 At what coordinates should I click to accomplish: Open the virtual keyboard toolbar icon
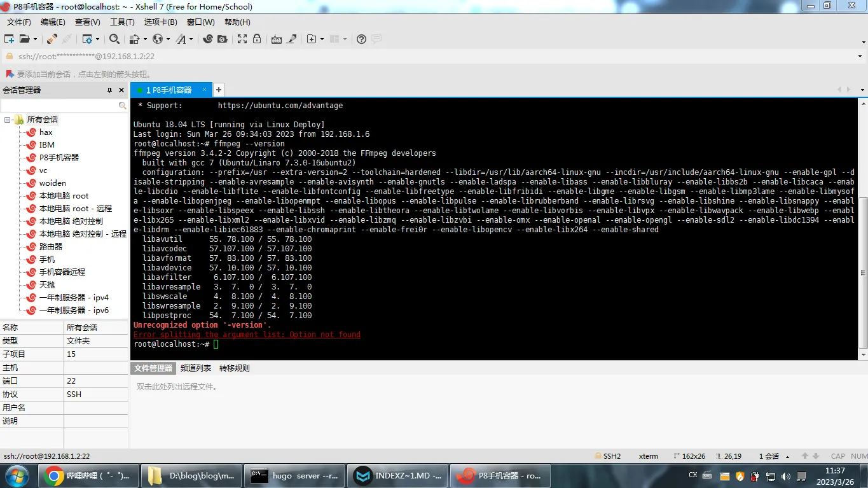point(277,39)
